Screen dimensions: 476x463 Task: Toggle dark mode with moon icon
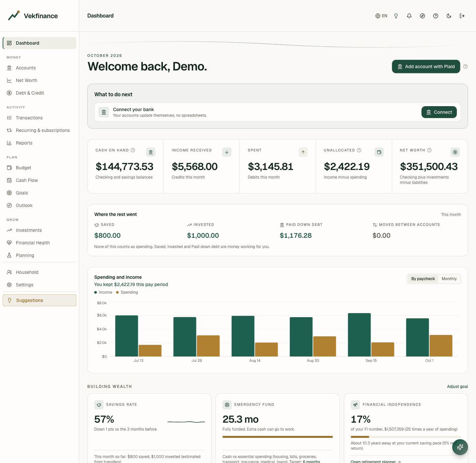pyautogui.click(x=449, y=16)
